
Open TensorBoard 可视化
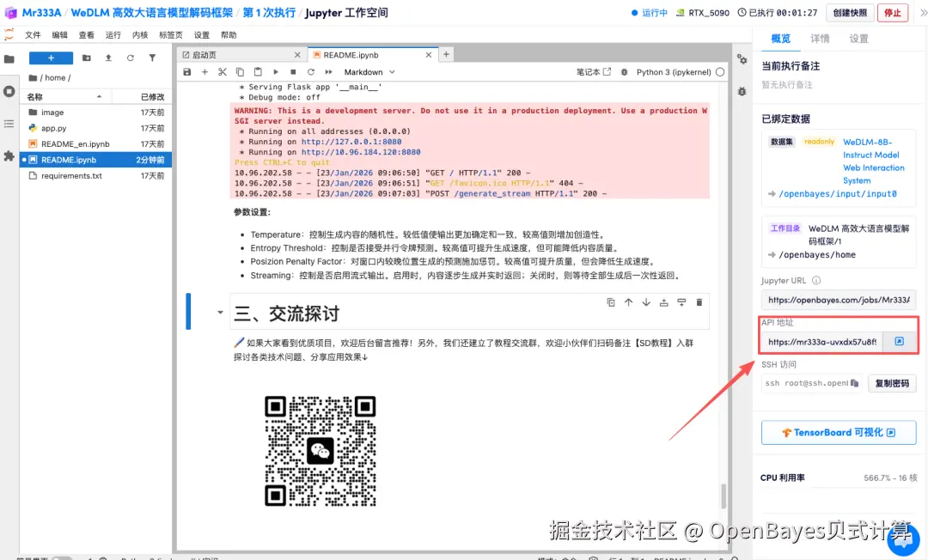point(839,432)
